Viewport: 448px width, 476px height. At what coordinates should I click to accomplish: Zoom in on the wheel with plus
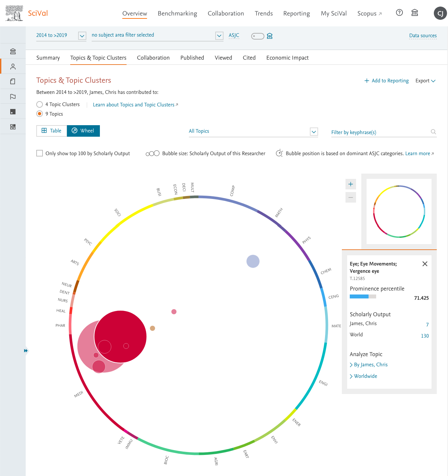(351, 184)
